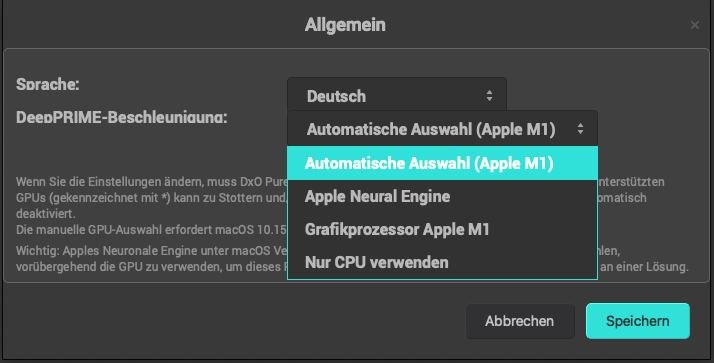Click the 'Die manuelle GPU-Auswahl erfordert macOS' line

[x=151, y=229]
